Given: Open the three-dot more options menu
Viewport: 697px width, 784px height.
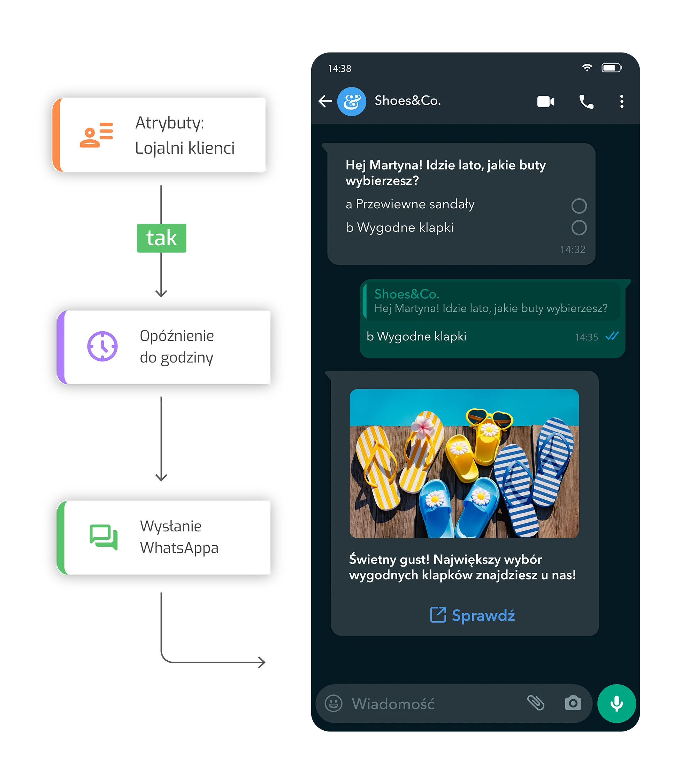Looking at the screenshot, I should tap(621, 102).
